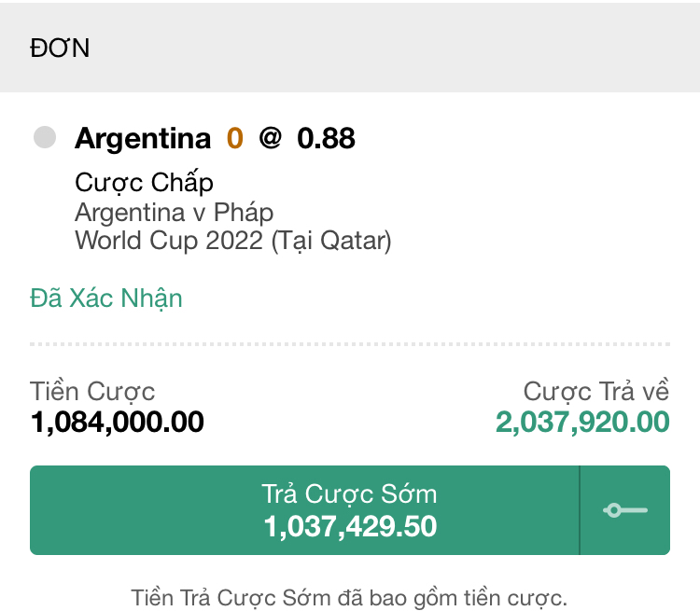Tap the early cash-out note text
The width and height of the screenshot is (700, 611).
(x=349, y=598)
